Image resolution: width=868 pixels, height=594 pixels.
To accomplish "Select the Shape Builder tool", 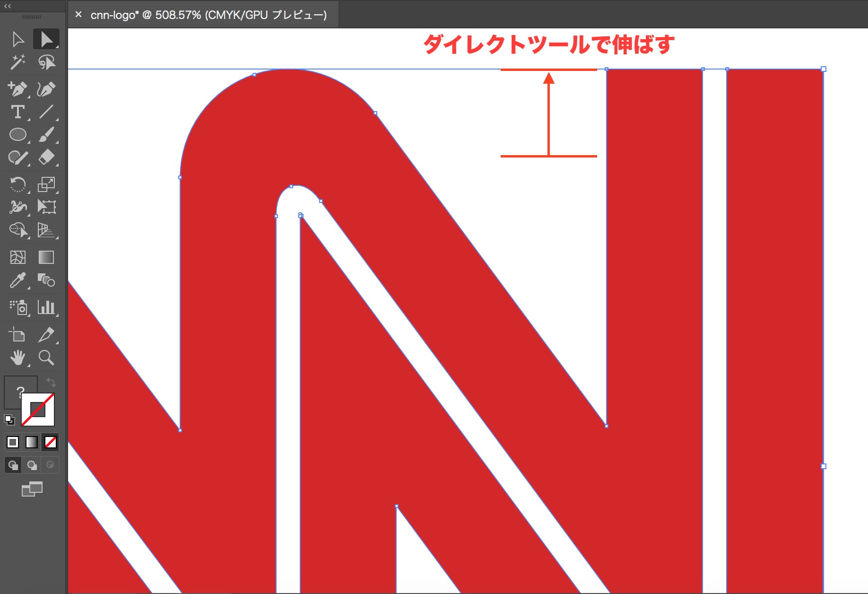I will tap(18, 230).
